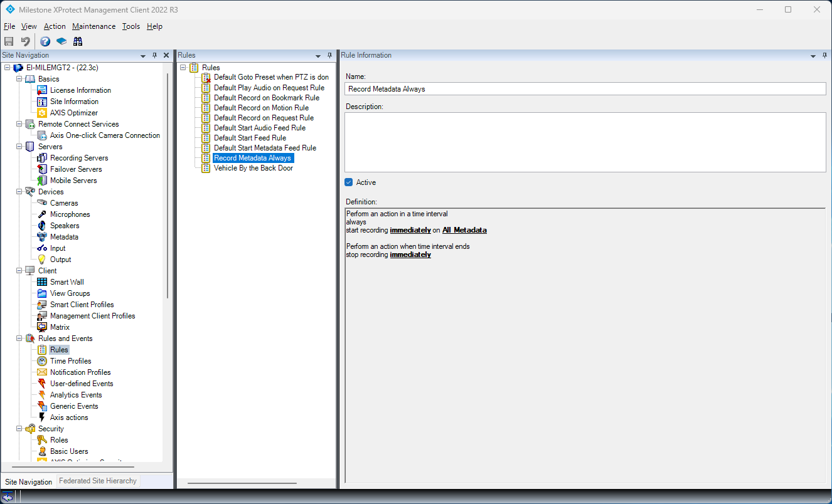Viewport: 832px width, 504px height.
Task: Click the All Metadata link in definition
Action: 464,230
